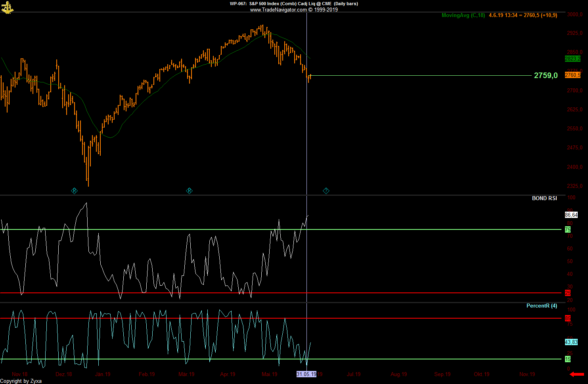
Task: Click the 2925,0 price axis label
Action: click(575, 33)
